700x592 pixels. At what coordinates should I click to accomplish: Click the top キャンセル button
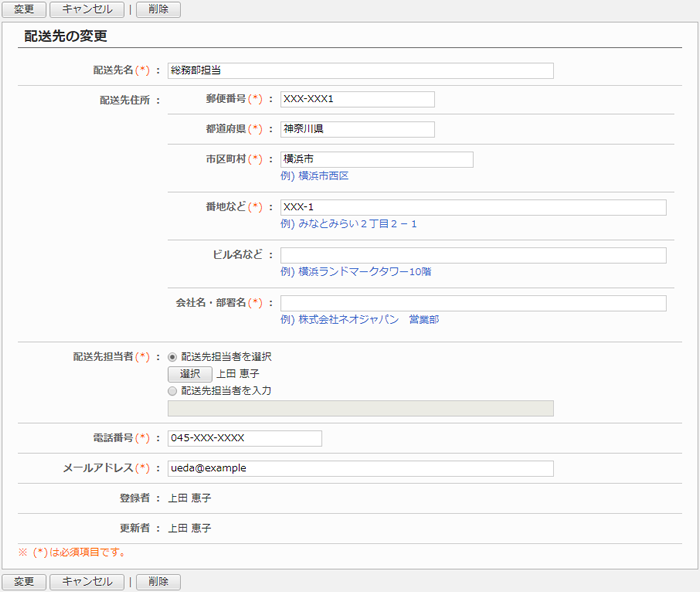[x=87, y=10]
